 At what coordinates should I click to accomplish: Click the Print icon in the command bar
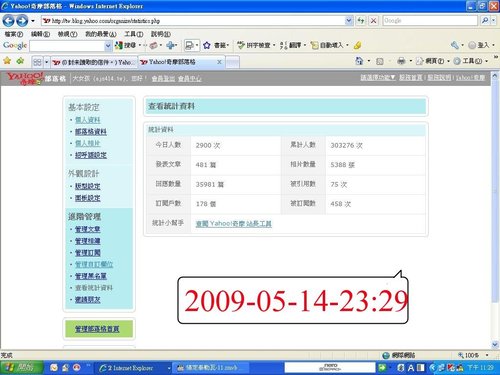click(401, 61)
